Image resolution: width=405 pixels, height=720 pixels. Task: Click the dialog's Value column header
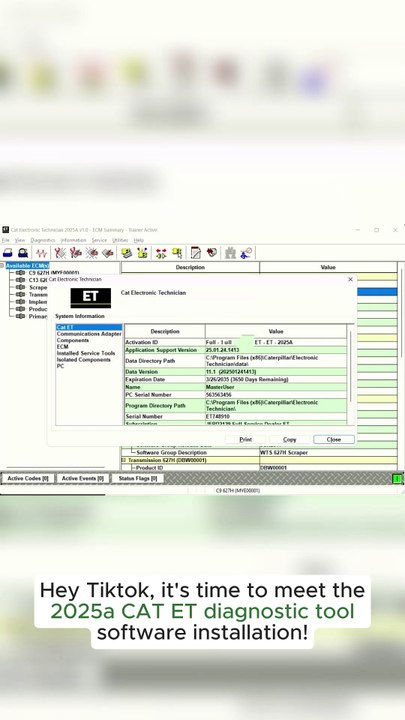coord(276,331)
